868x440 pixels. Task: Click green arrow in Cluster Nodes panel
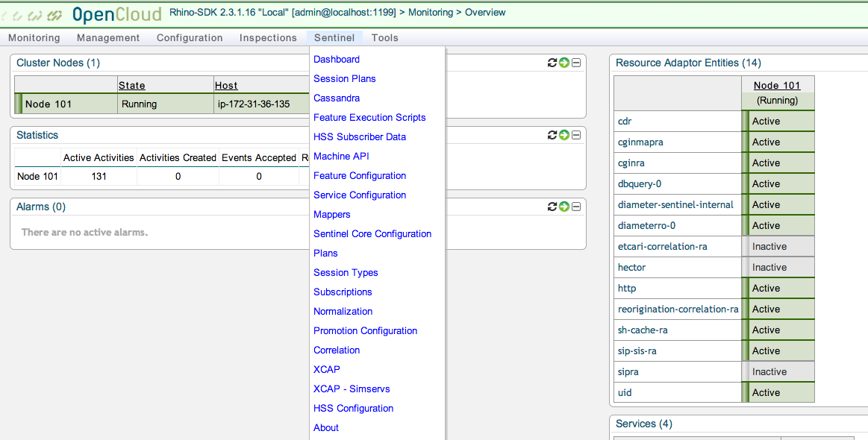coord(564,63)
